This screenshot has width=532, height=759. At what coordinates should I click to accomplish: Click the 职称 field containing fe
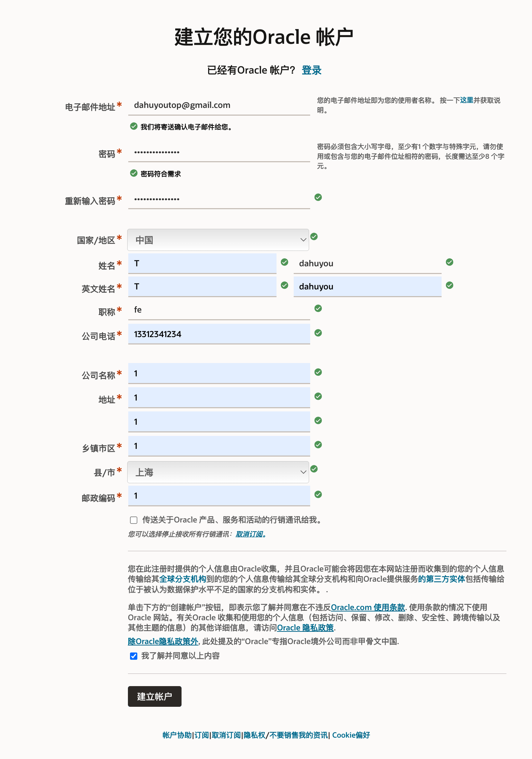click(x=219, y=310)
